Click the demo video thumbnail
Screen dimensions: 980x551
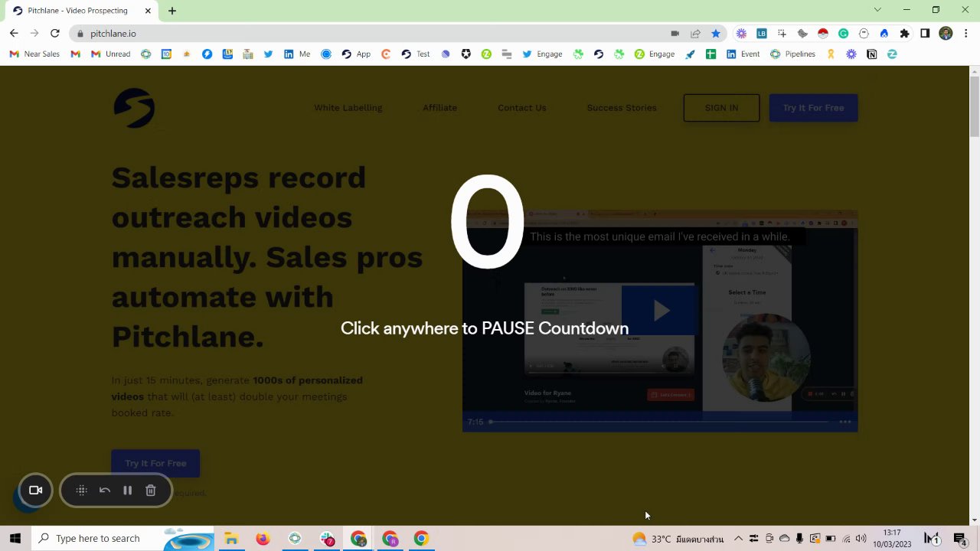[x=659, y=321]
